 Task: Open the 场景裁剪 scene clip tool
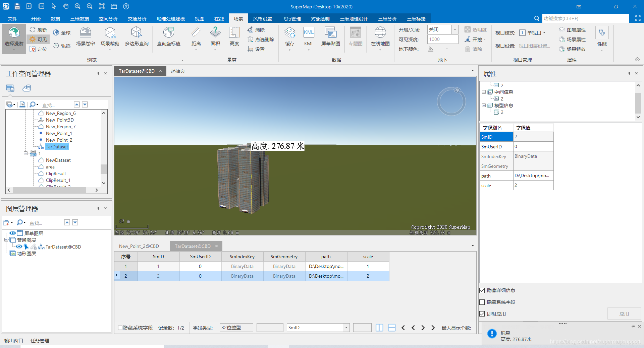(110, 38)
